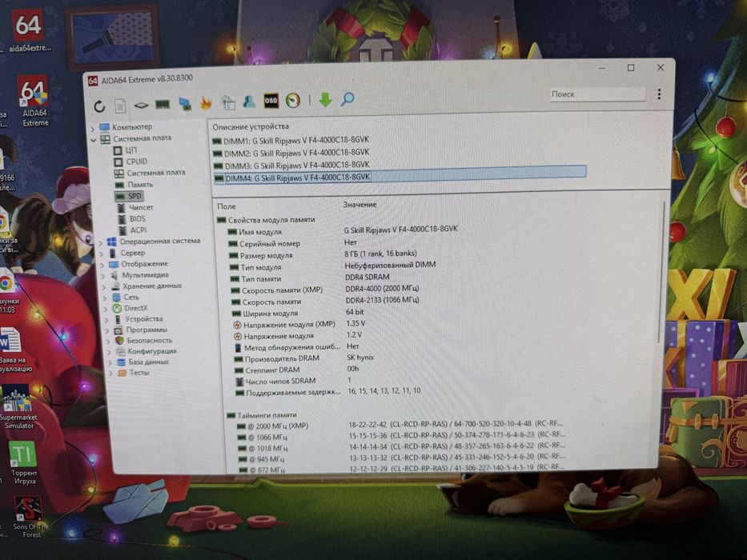Start the flame stability test icon
Screen dimensions: 747x560
(x=206, y=103)
